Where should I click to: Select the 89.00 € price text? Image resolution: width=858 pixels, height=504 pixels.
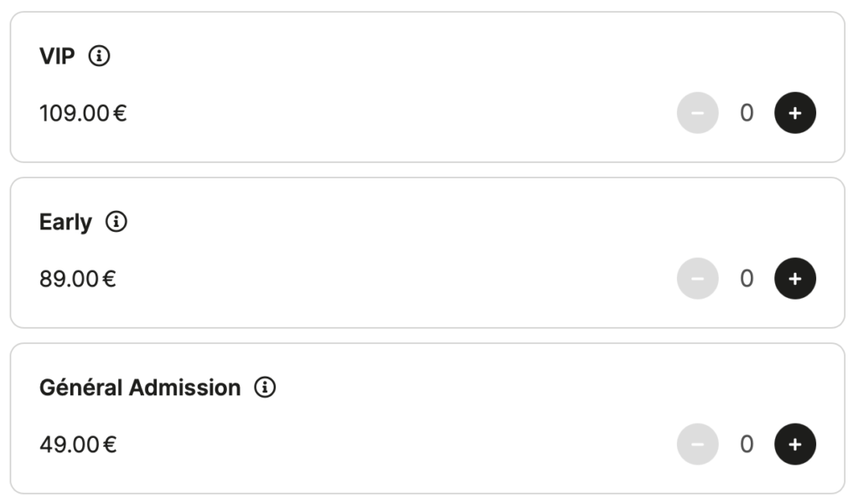77,279
